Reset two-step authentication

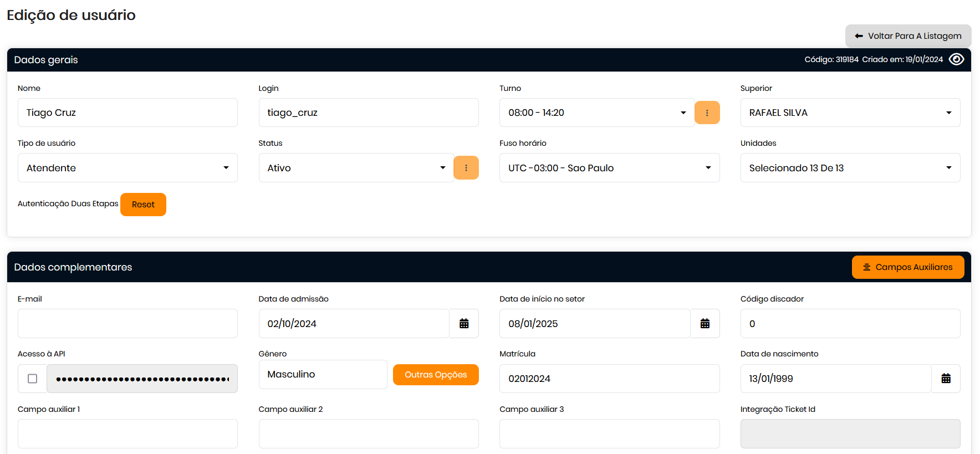coord(143,205)
